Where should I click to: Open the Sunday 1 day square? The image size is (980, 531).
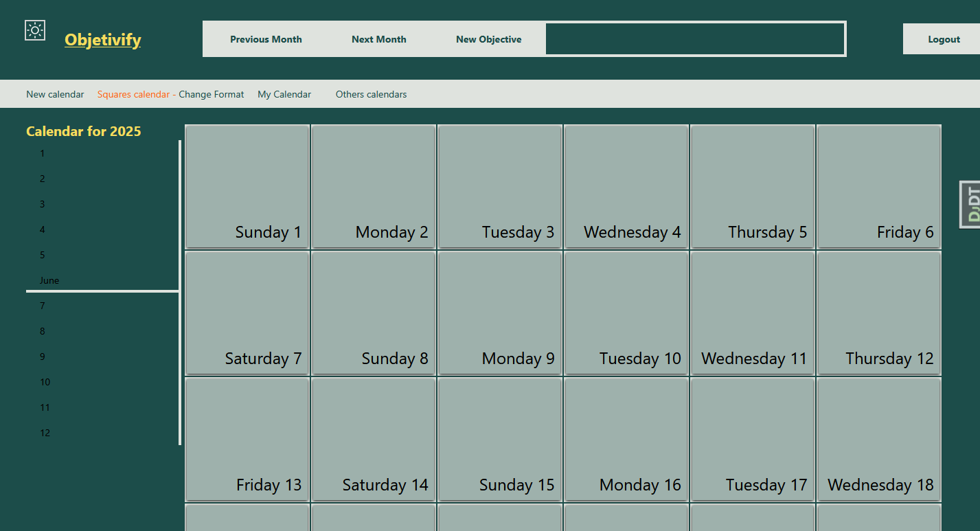(x=247, y=187)
